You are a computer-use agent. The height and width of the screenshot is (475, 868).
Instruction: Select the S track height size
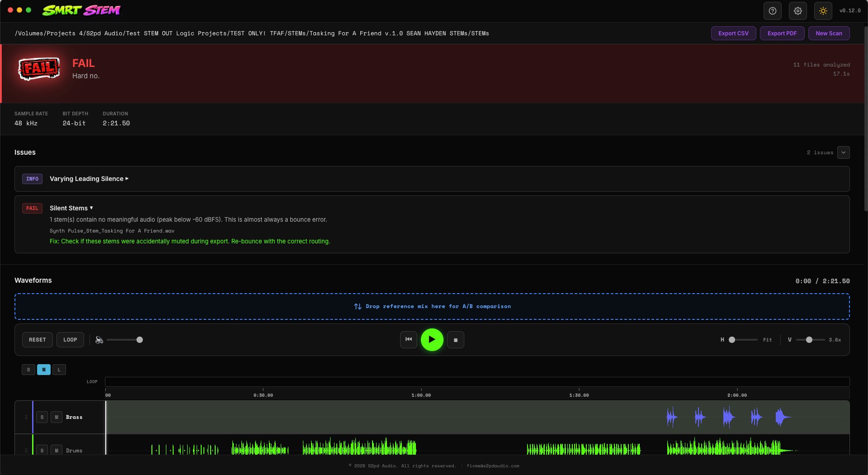coord(28,370)
